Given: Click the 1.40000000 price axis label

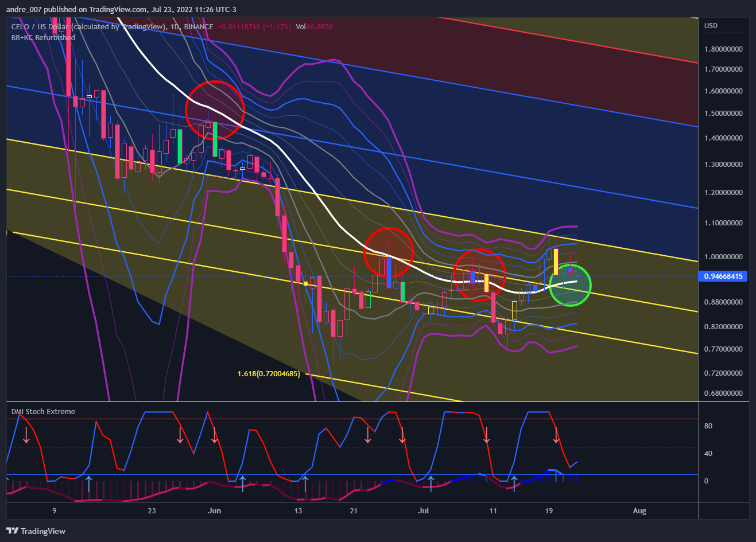Looking at the screenshot, I should pyautogui.click(x=723, y=138).
